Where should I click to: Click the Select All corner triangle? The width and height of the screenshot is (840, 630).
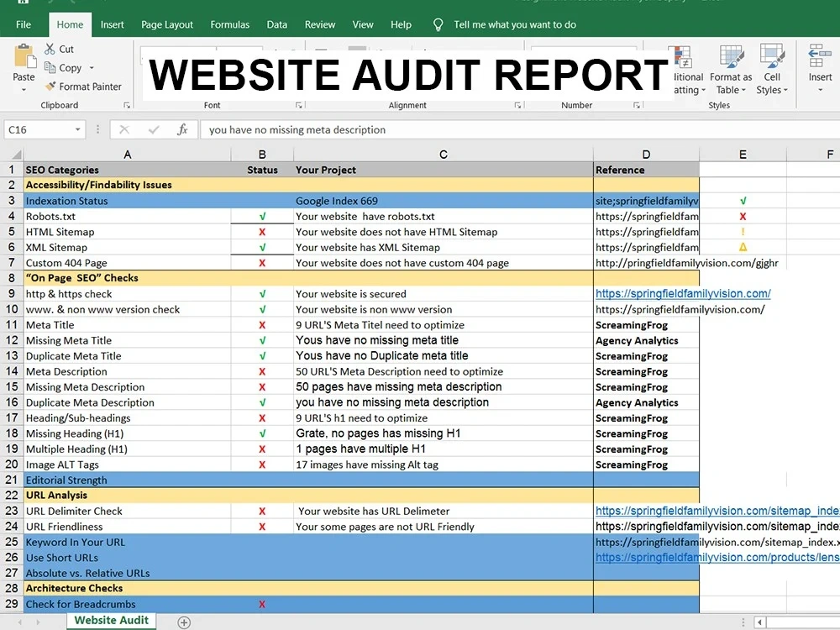tap(17, 155)
